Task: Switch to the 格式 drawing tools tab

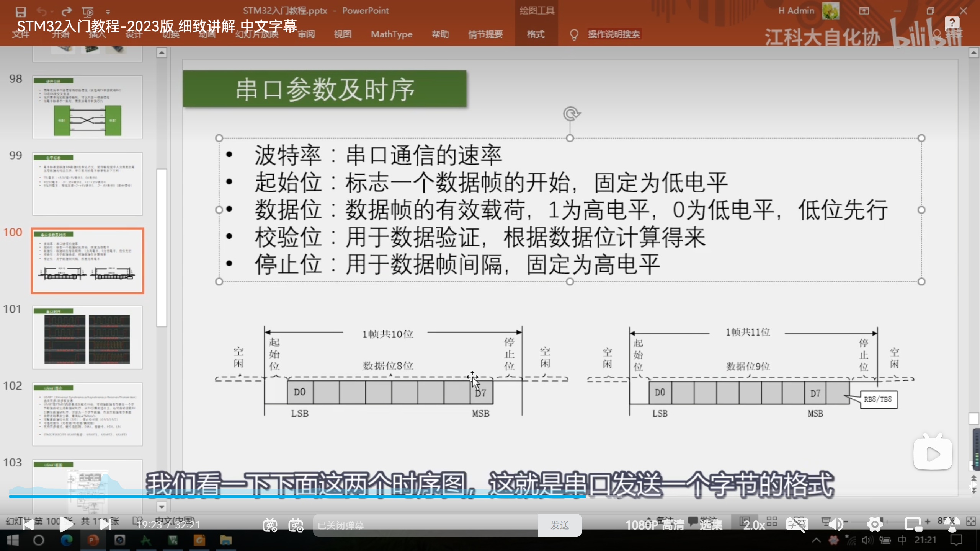Action: 536,34
